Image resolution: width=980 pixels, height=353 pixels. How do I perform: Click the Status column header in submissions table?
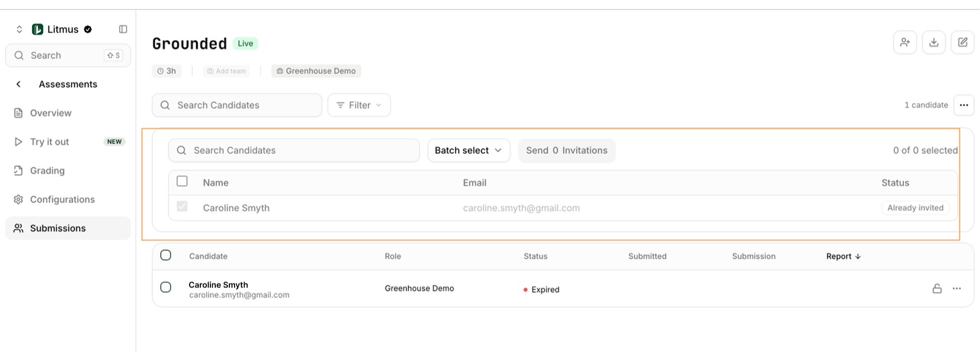click(x=536, y=256)
